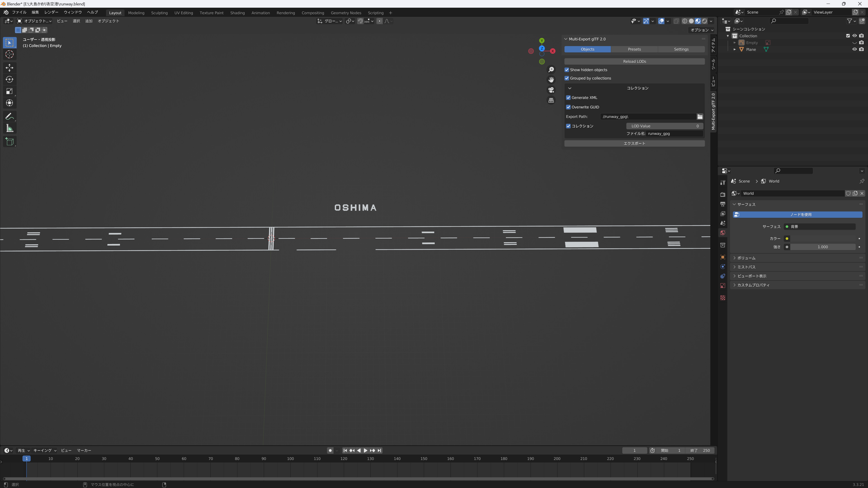The width and height of the screenshot is (868, 488).
Task: Open the 編集 menu
Action: [35, 12]
